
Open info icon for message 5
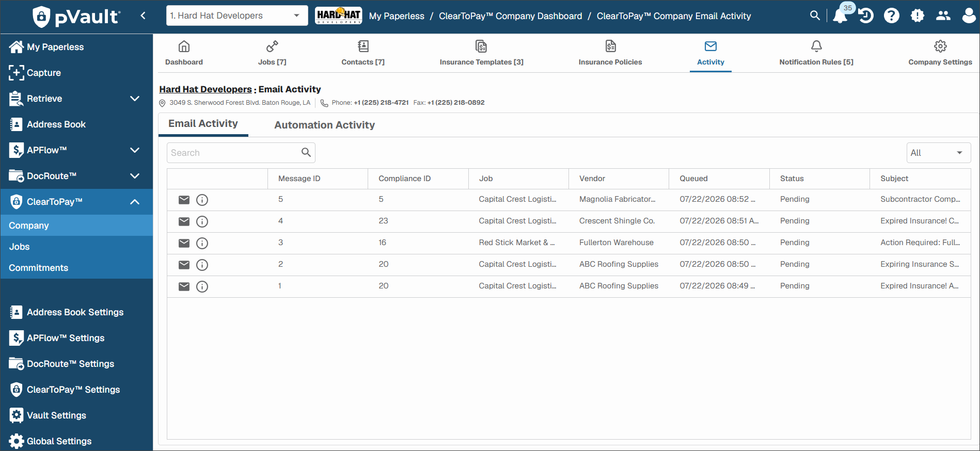click(202, 200)
